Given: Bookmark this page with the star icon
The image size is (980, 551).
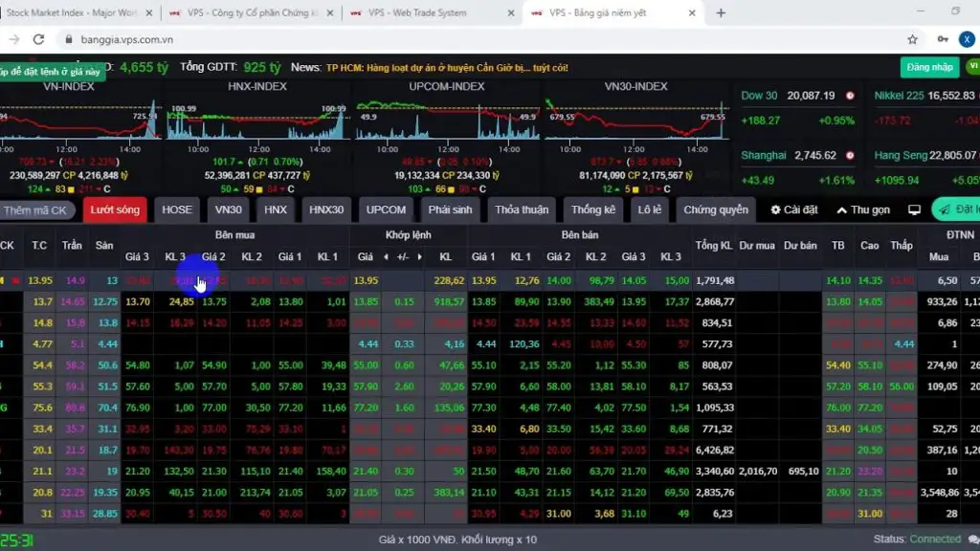Looking at the screenshot, I should [913, 39].
